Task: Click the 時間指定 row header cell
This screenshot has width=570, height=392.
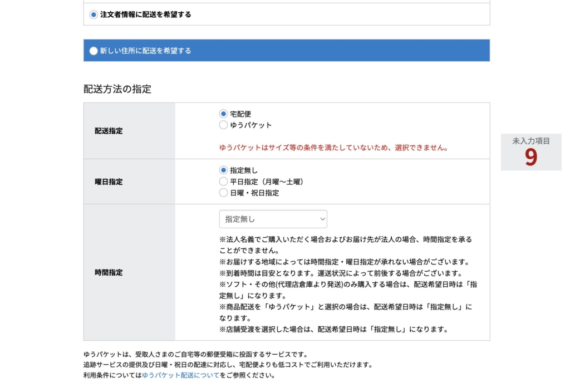Action: (x=109, y=273)
